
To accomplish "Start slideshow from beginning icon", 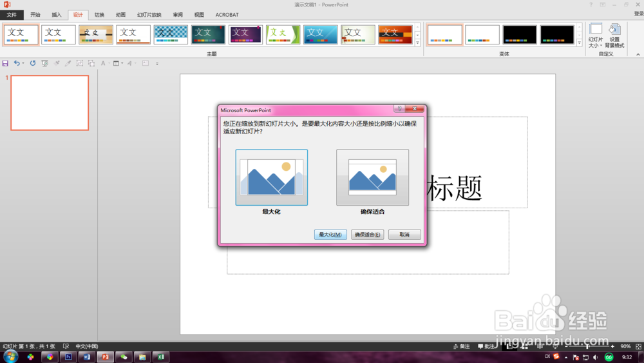I will tap(45, 63).
